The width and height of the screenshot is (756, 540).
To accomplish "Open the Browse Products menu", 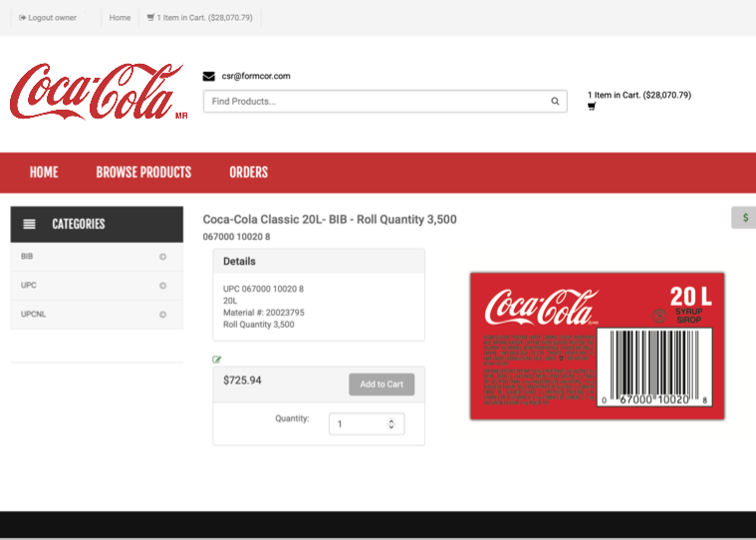I will click(x=143, y=172).
